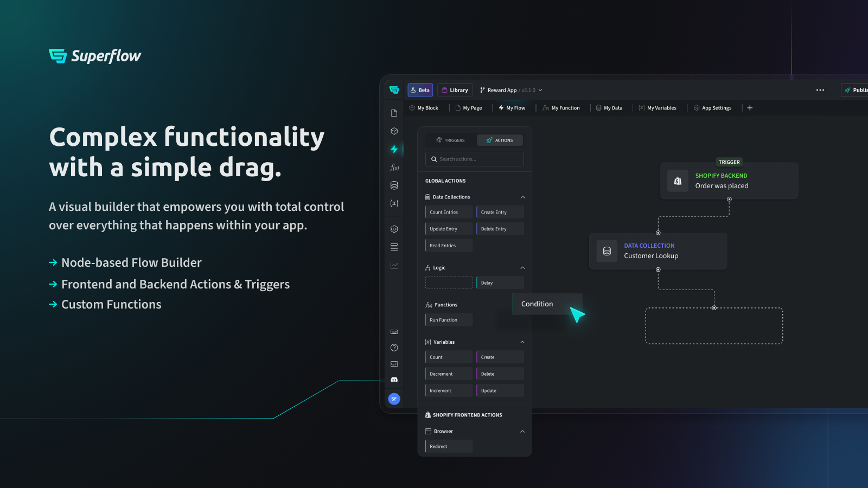Click inside the Search actions field
Image resolution: width=868 pixels, height=488 pixels.
tap(474, 159)
